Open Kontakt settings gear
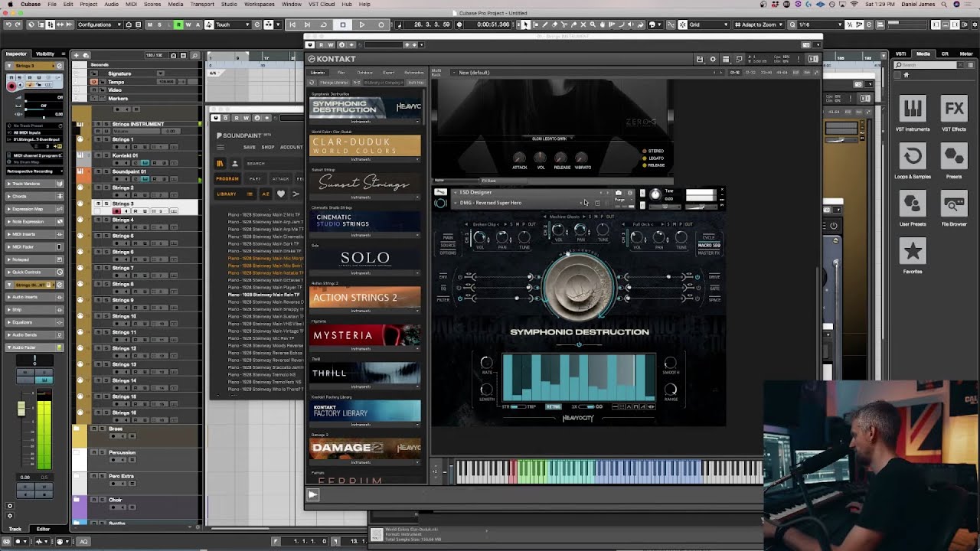 713,59
